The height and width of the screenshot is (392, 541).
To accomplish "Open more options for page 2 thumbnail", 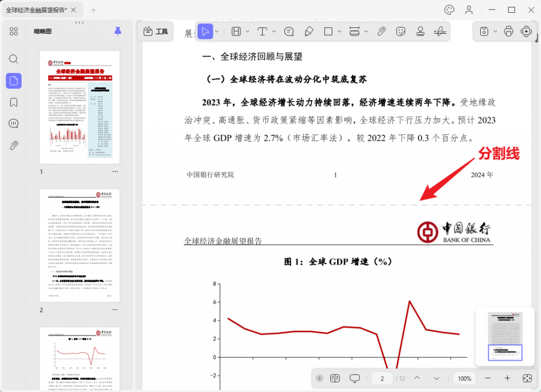I will tap(115, 310).
